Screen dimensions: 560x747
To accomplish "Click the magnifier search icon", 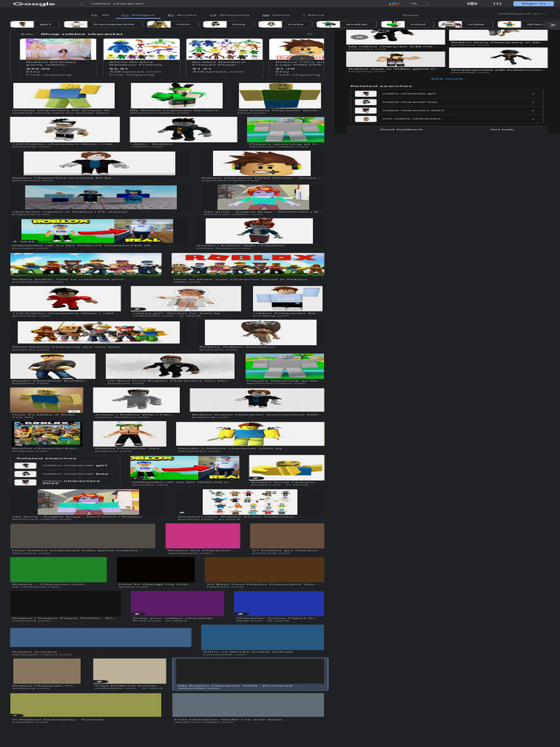I will pos(414,4).
